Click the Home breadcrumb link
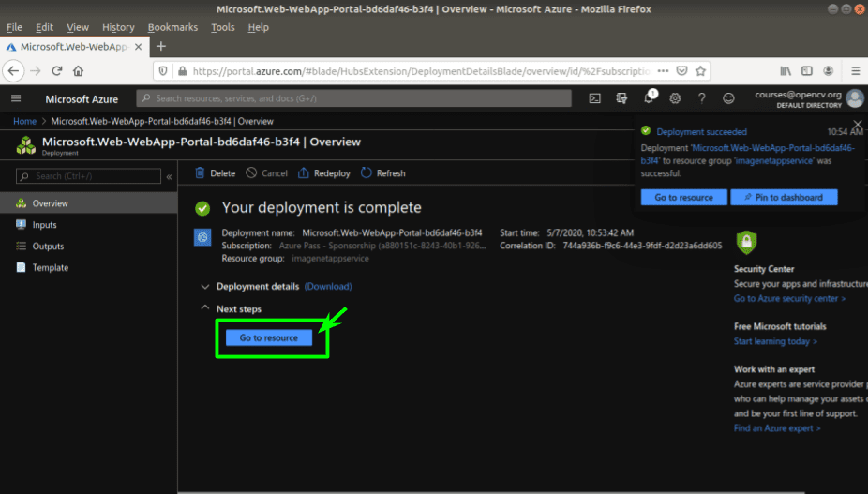868x494 pixels. (25, 121)
